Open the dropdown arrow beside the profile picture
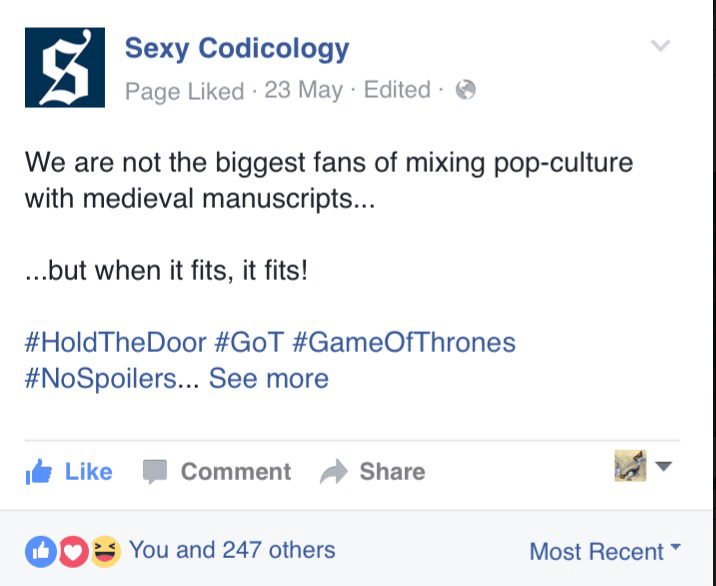The width and height of the screenshot is (716, 586). pos(665,467)
